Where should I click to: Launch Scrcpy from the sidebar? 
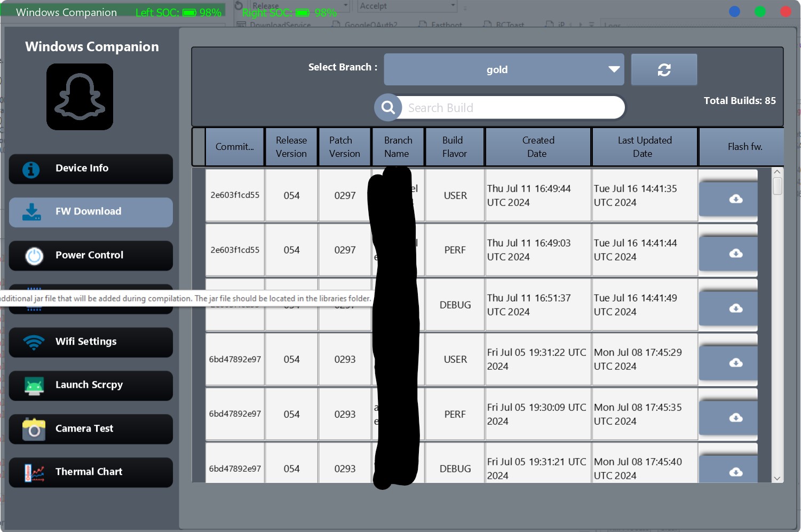click(x=91, y=385)
